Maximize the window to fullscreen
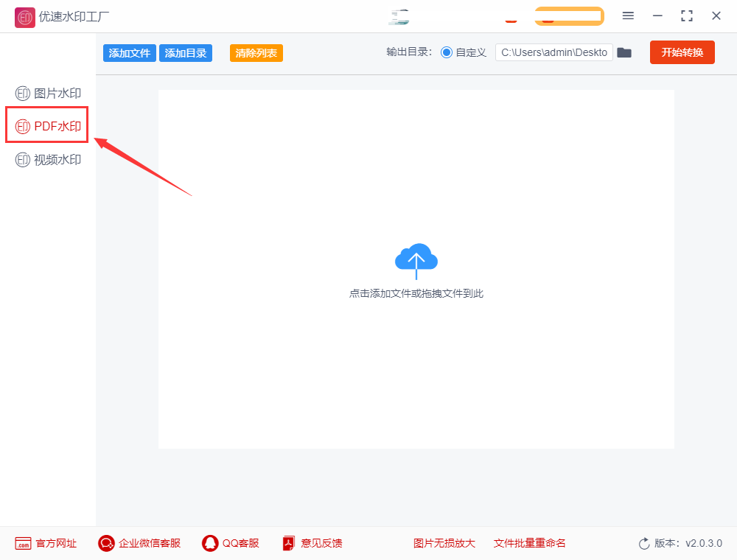Screen dimensions: 737x560 (x=687, y=15)
